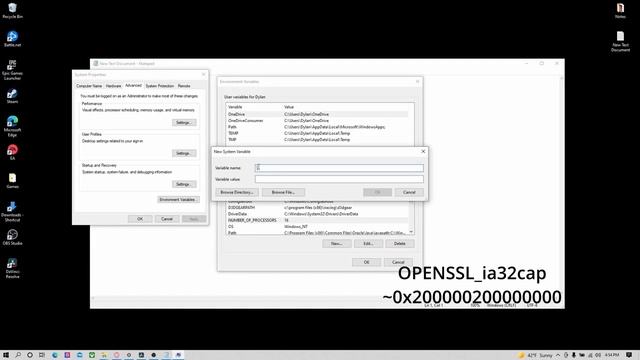The image size is (640, 360).
Task: Open Task View on the taskbar
Action: click(42, 355)
